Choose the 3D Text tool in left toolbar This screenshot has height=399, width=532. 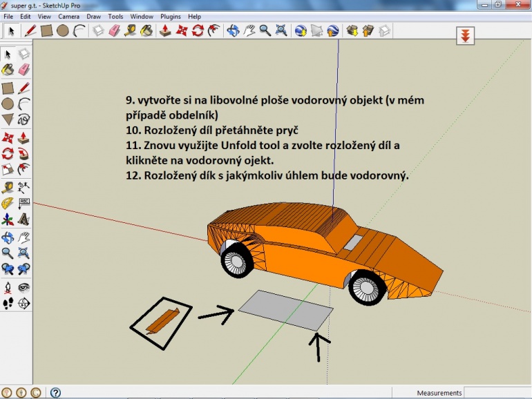tap(23, 220)
